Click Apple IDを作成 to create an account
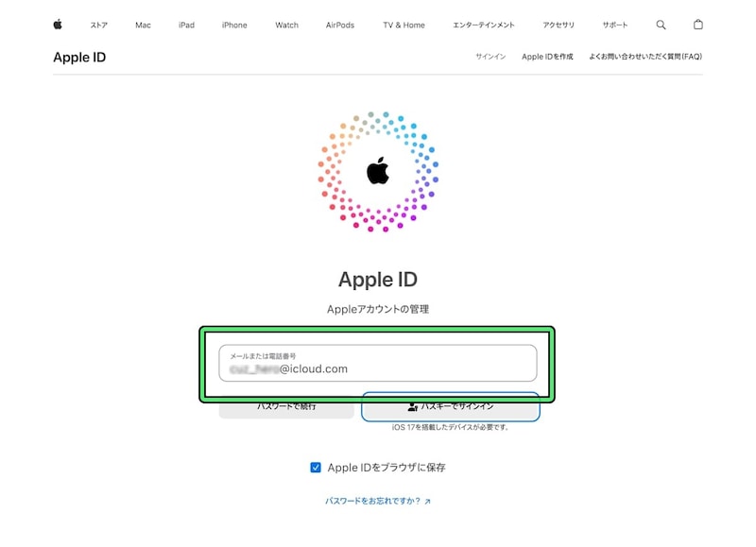This screenshot has width=756, height=547. coord(546,58)
